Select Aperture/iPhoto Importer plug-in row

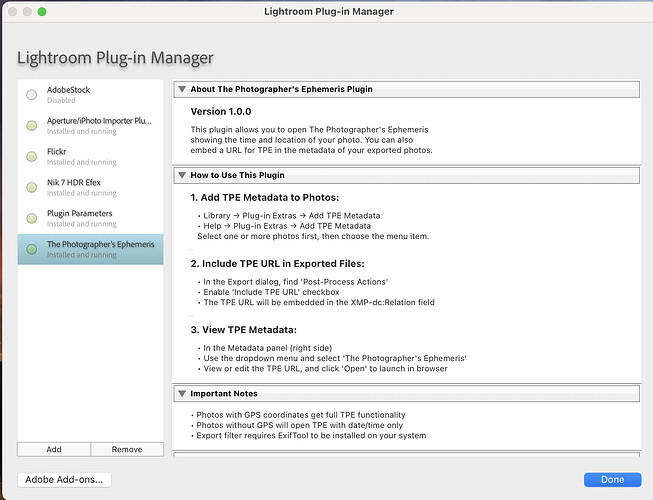90,126
